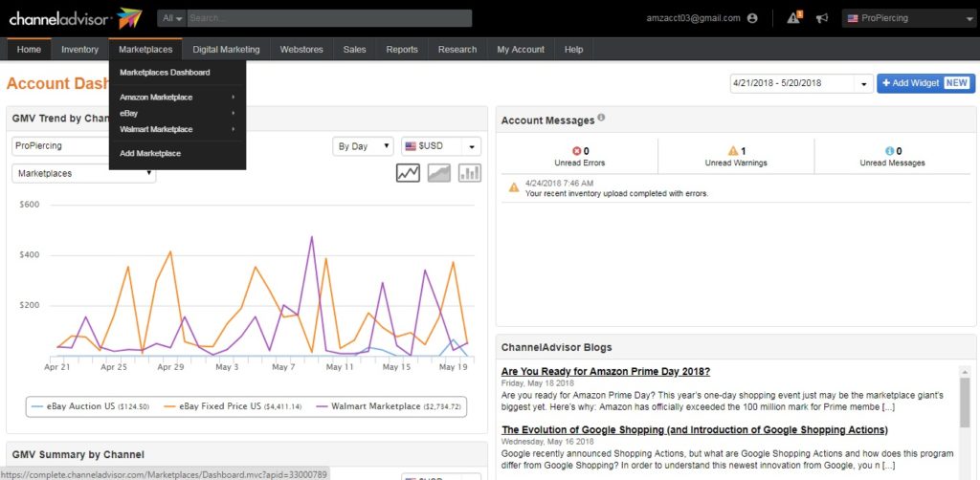Open the $USD currency dropdown

[x=440, y=146]
